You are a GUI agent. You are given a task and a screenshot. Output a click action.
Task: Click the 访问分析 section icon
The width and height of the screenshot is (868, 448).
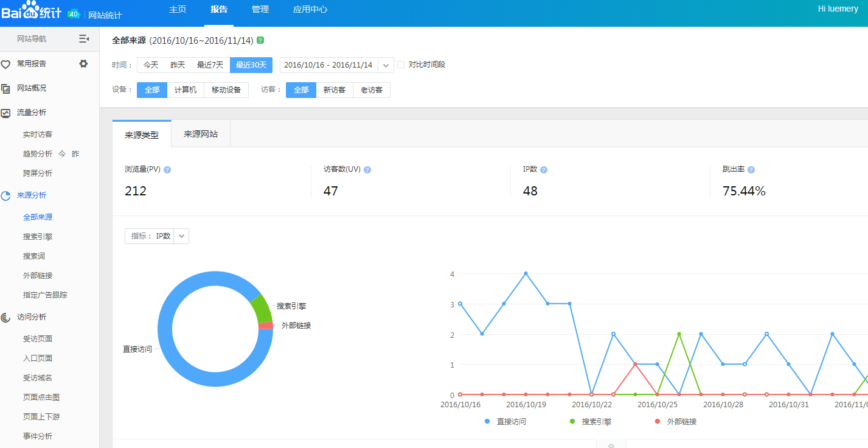[x=6, y=317]
